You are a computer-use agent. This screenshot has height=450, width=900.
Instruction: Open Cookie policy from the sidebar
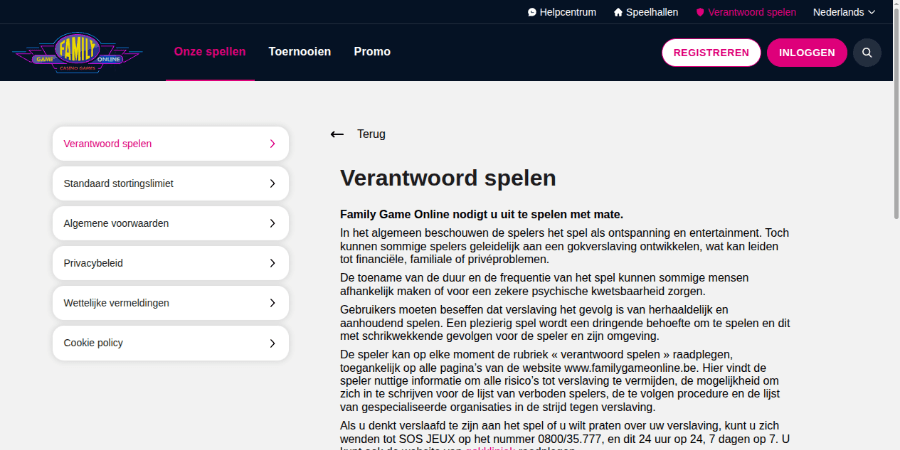(x=170, y=343)
